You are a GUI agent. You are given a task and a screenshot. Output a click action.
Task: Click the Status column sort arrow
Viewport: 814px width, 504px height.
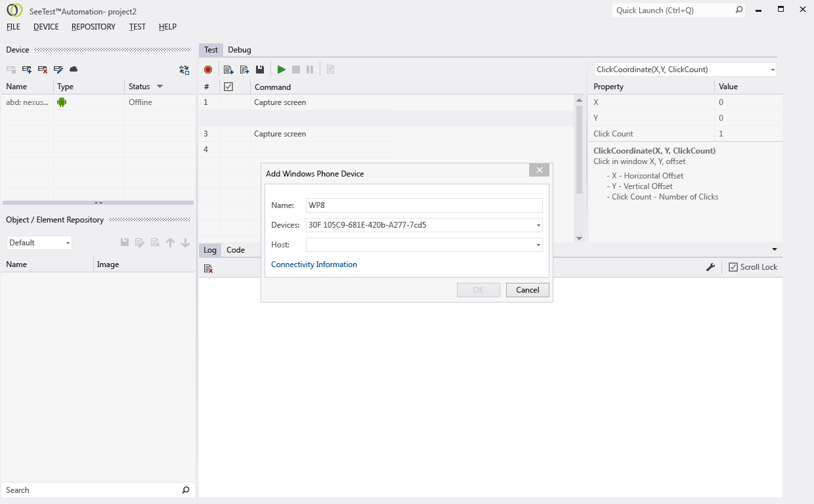pyautogui.click(x=160, y=86)
